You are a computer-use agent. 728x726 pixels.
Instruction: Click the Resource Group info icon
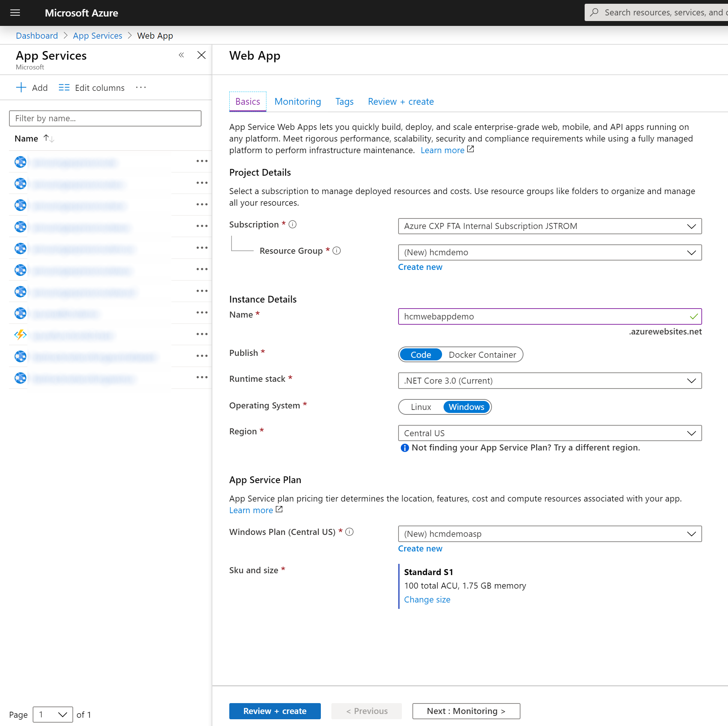(x=337, y=250)
